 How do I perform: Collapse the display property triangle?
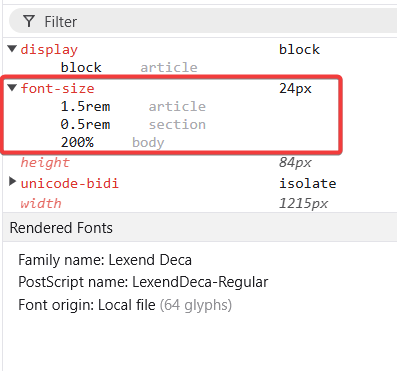[x=12, y=49]
